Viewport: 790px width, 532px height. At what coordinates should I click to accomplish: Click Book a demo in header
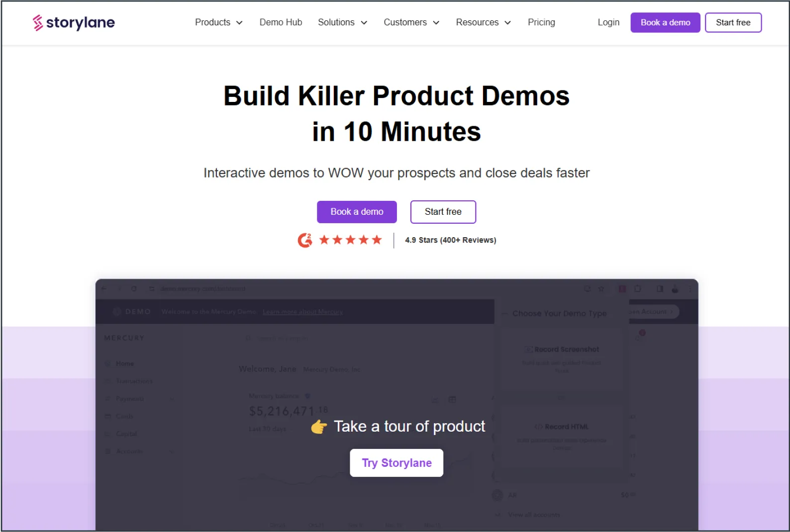tap(665, 22)
